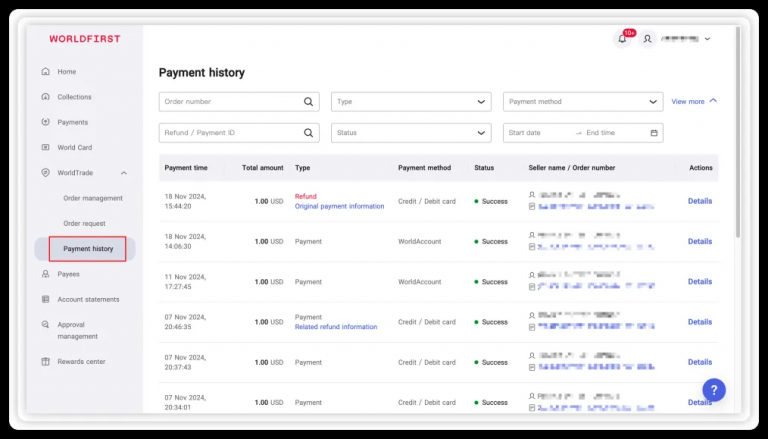The height and width of the screenshot is (439, 768).
Task: Open the user profile avatar icon
Action: (648, 39)
